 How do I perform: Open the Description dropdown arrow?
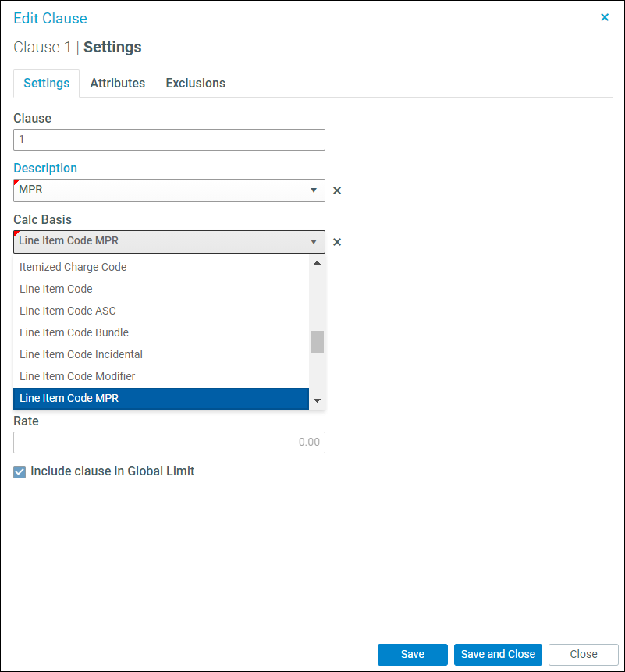(x=314, y=190)
